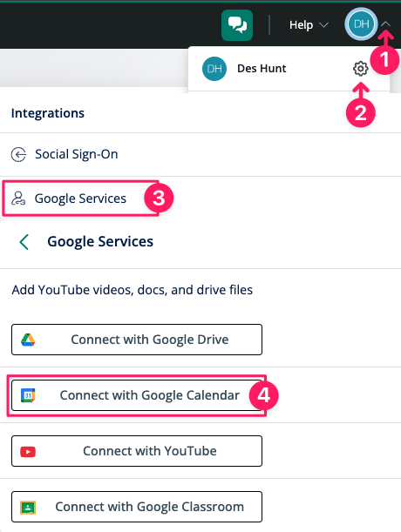The image size is (401, 532).
Task: Click the Google Calendar logo icon
Action: [x=28, y=395]
